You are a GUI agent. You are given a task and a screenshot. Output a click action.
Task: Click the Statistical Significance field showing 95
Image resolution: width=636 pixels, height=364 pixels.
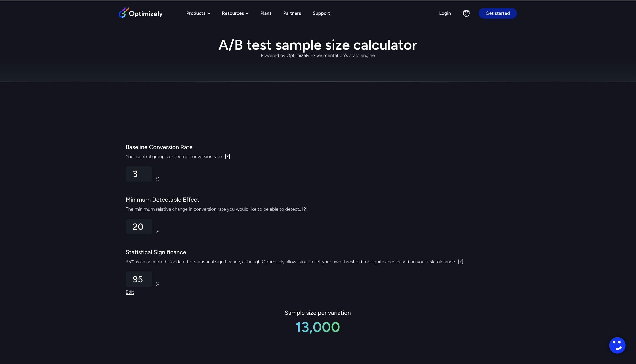(139, 279)
